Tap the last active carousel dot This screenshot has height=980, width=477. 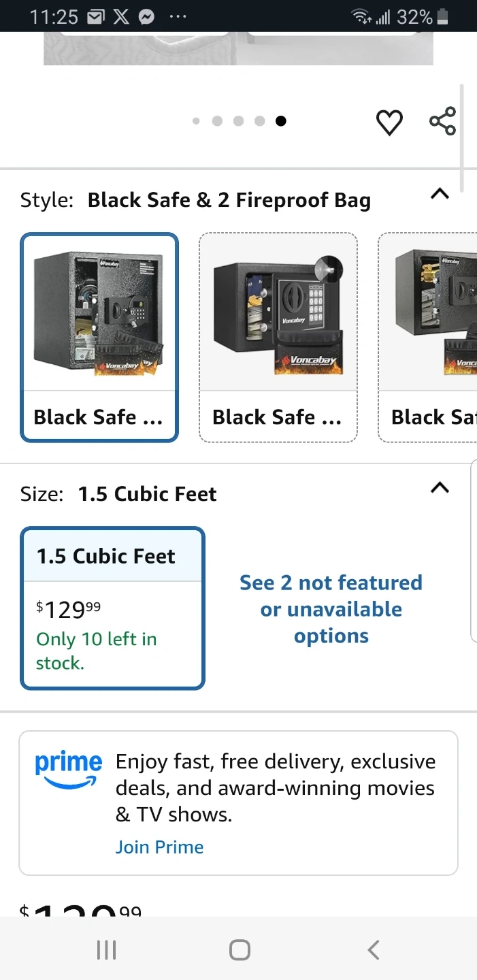pos(280,121)
